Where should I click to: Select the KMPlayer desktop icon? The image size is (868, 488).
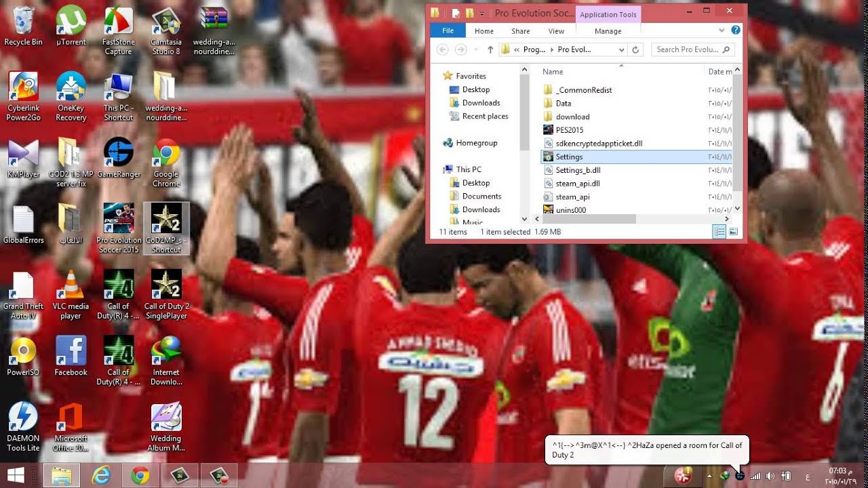[x=23, y=158]
